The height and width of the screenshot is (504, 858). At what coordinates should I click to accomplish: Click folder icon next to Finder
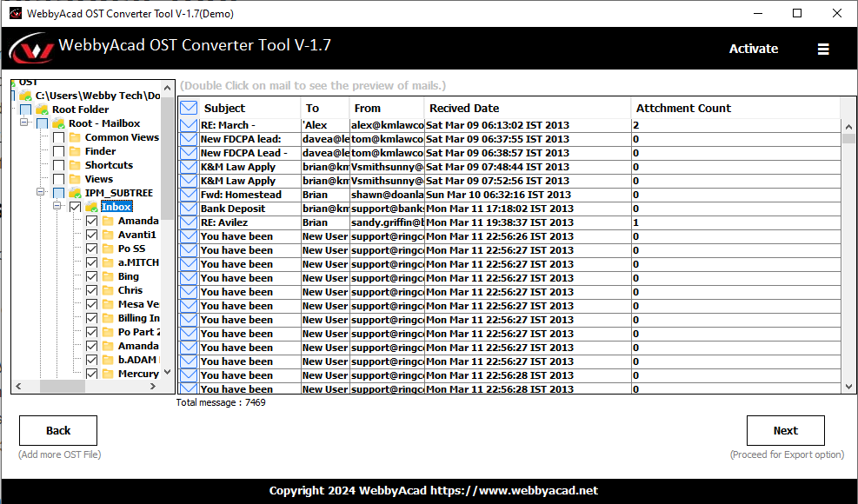[x=75, y=151]
